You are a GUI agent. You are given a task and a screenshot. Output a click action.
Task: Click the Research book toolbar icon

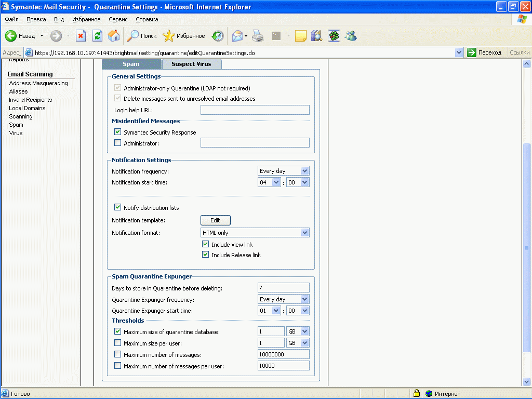coord(316,36)
